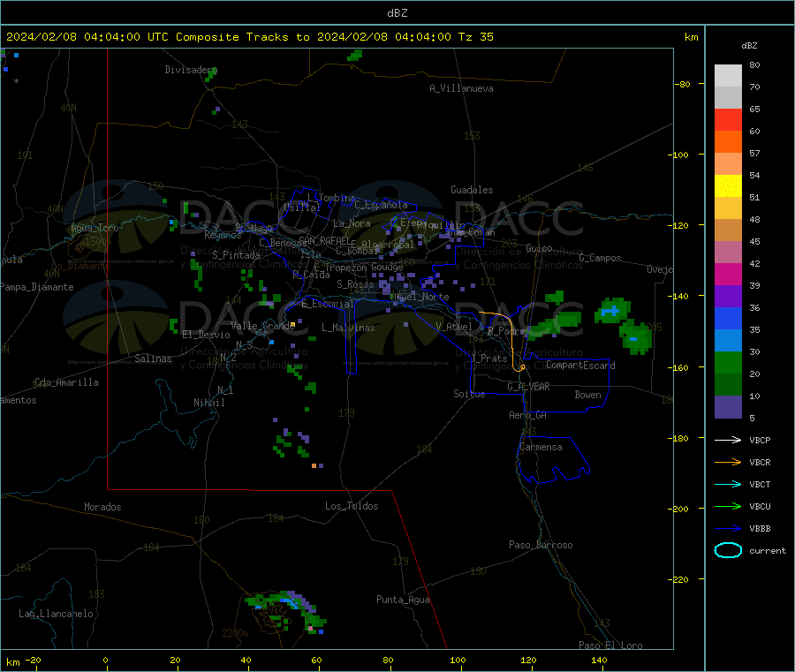Click the VBCU legend label

coord(760,506)
